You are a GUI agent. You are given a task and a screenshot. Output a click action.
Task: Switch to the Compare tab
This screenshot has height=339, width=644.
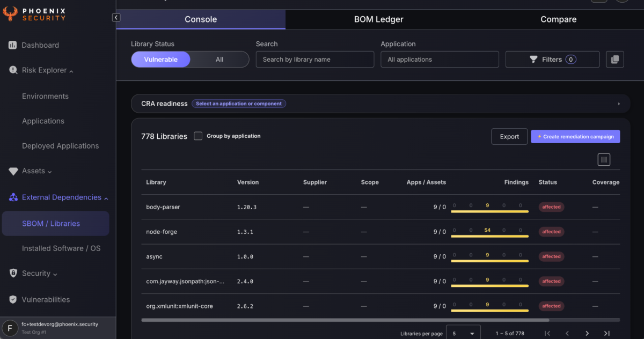click(x=558, y=19)
